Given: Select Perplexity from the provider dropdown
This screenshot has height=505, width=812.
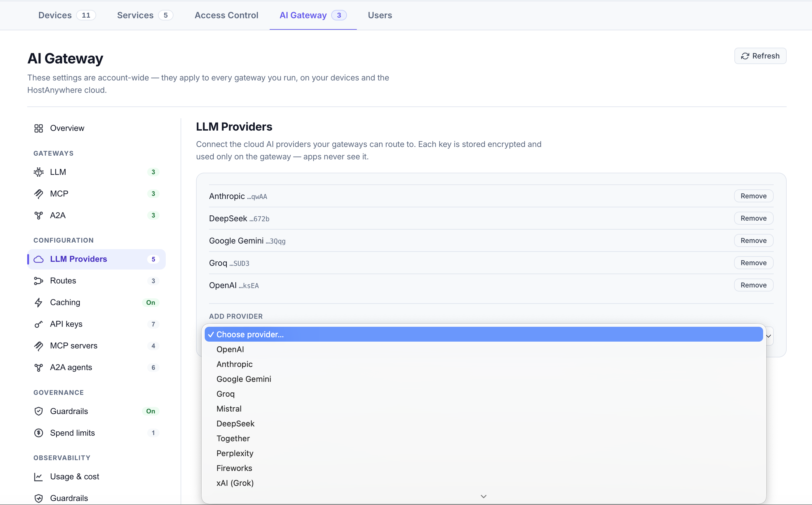Looking at the screenshot, I should [x=484, y=453].
